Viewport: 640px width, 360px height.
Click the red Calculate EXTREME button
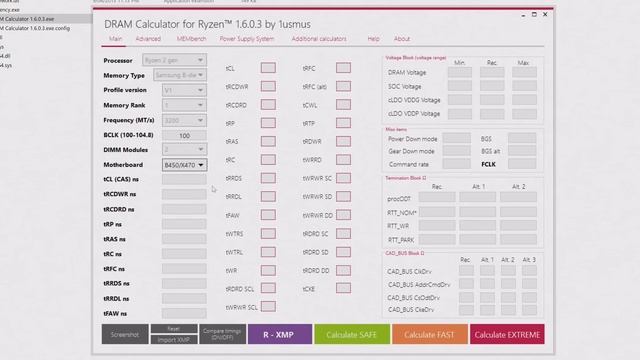click(x=507, y=334)
